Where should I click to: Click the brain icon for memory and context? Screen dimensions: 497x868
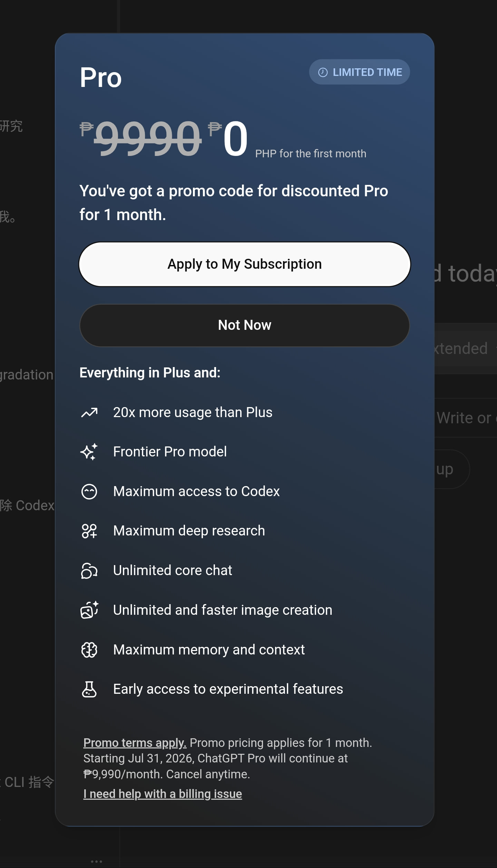pyautogui.click(x=89, y=650)
